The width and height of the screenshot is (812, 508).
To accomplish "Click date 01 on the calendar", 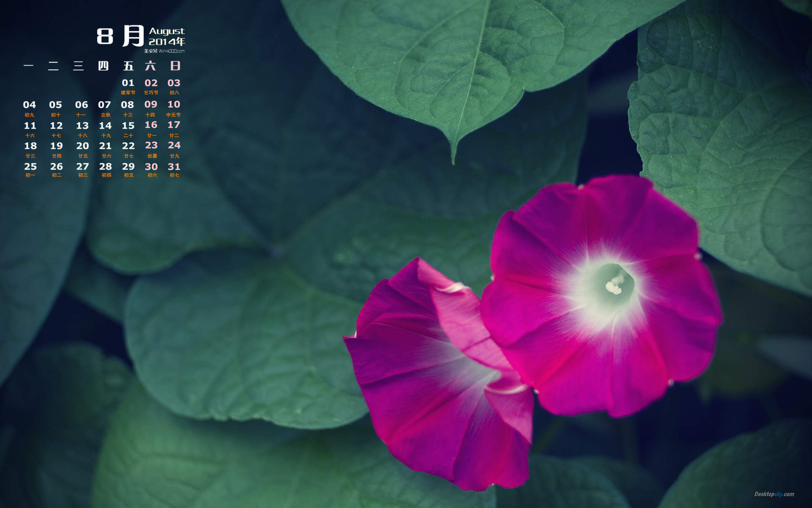I will click(x=128, y=83).
